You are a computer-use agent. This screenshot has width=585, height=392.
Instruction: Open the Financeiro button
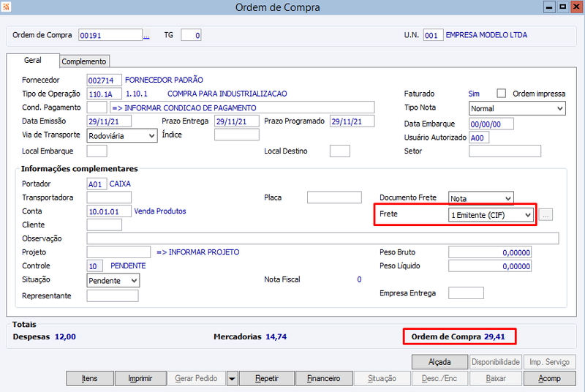tap(323, 379)
